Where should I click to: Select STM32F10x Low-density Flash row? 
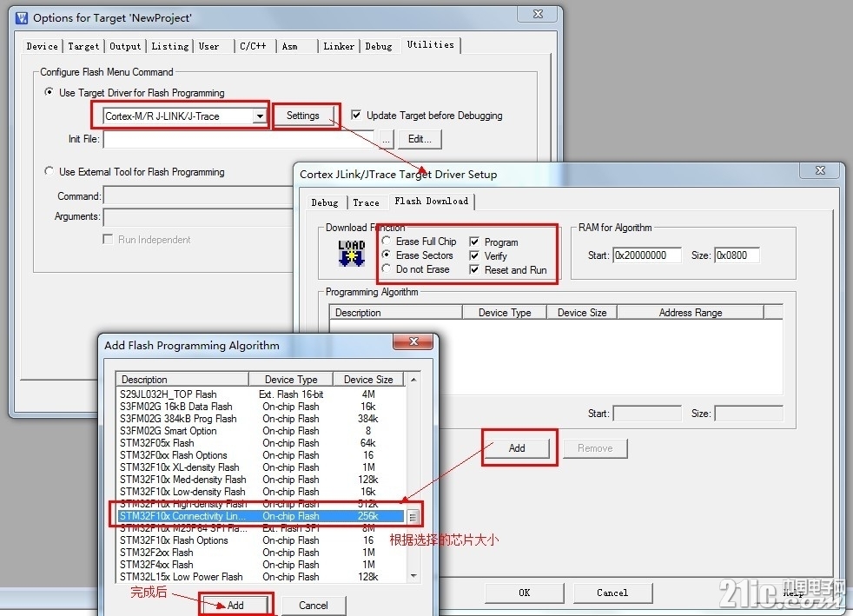tap(261, 492)
